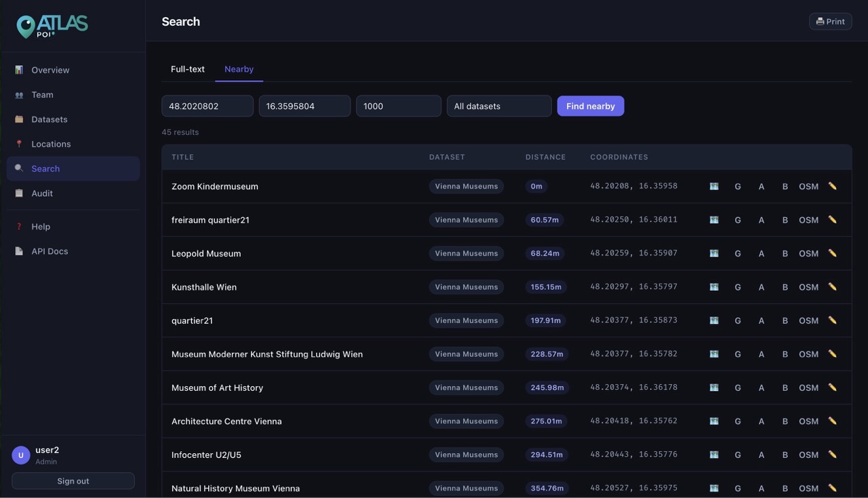
Task: Open map icon for Zoom Kindermuseum row
Action: (x=713, y=186)
